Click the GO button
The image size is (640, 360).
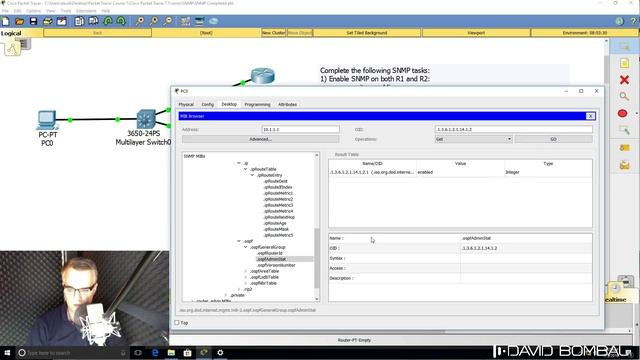[x=553, y=139]
